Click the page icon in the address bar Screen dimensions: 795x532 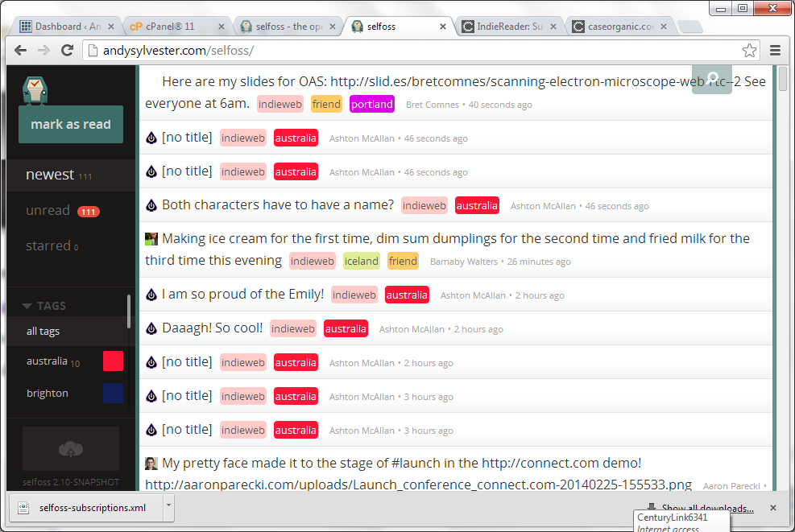93,50
